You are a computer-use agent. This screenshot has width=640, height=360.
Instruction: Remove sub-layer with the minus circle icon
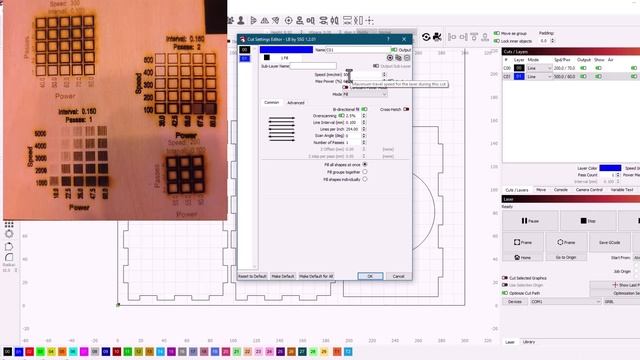click(407, 58)
